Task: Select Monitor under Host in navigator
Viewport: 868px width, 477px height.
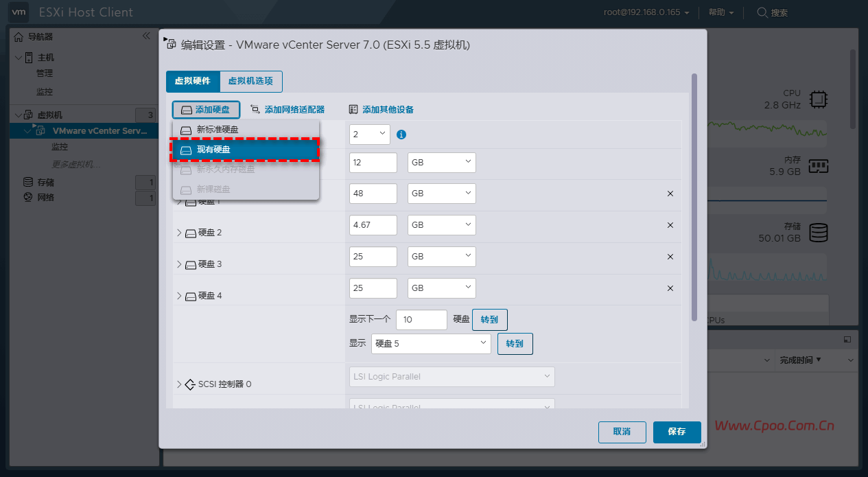Action: coord(45,92)
